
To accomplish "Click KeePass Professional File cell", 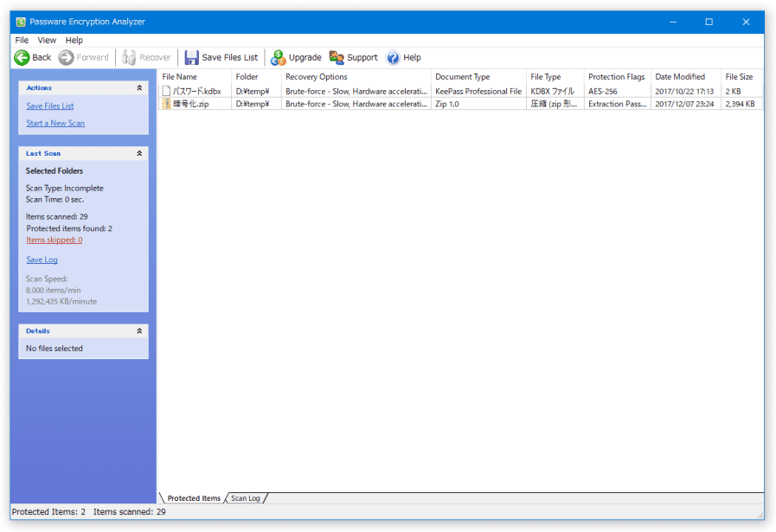I will click(478, 92).
